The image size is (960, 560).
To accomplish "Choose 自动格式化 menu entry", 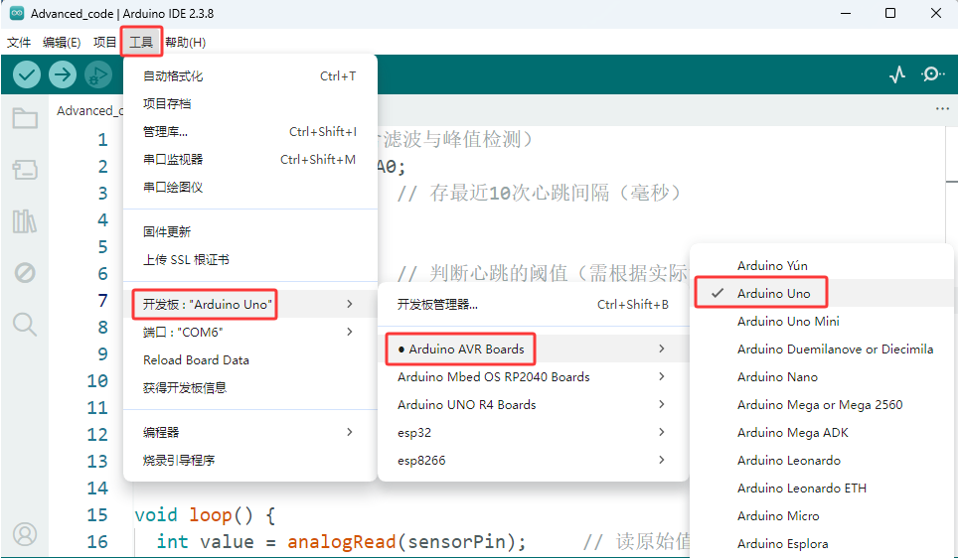I will pos(249,75).
